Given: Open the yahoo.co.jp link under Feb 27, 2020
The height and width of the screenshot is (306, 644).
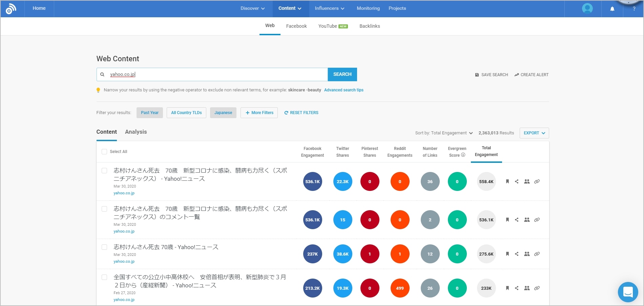Looking at the screenshot, I should pyautogui.click(x=124, y=300).
